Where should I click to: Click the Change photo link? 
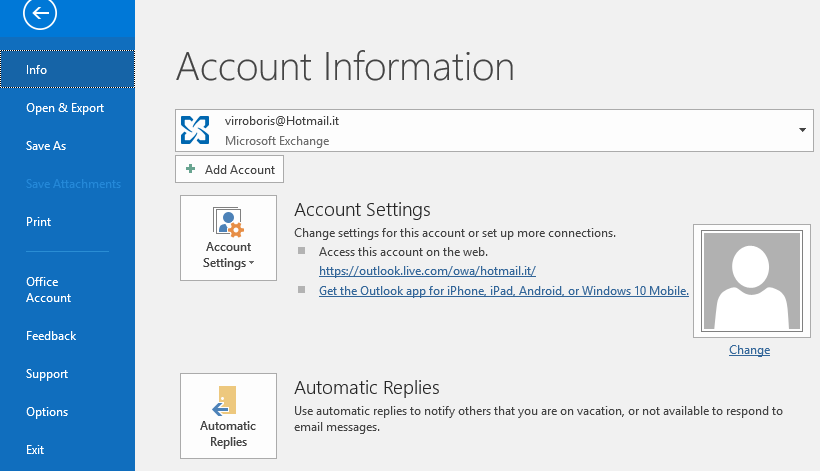click(x=749, y=350)
